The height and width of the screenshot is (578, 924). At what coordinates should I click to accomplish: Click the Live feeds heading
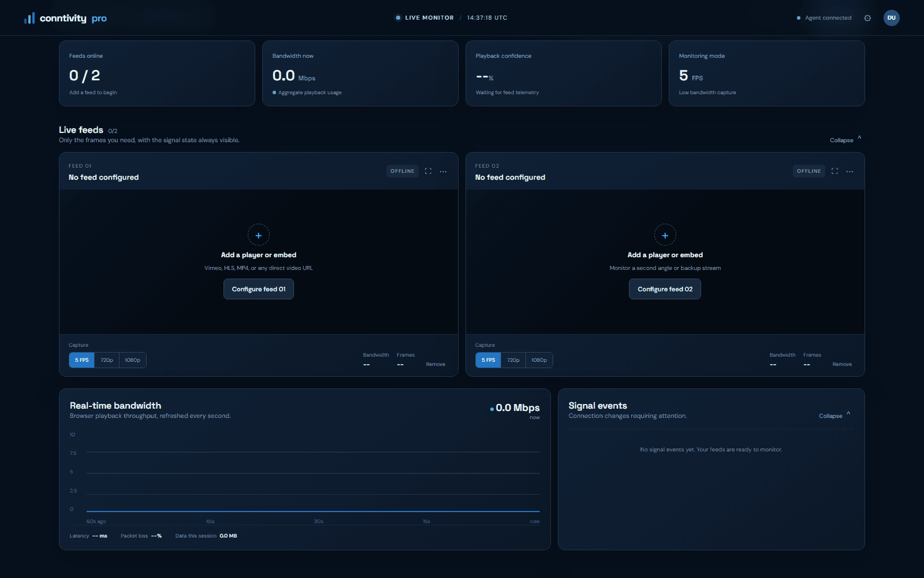(81, 130)
